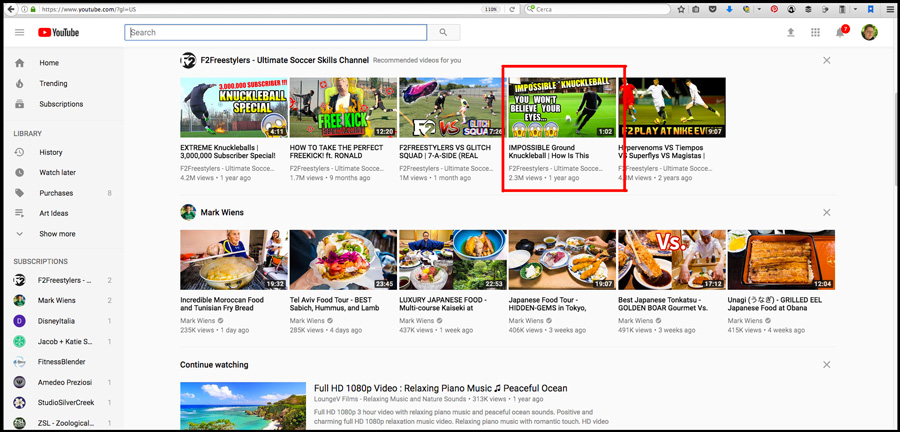Dismiss the Mark Wiens section
This screenshot has width=900, height=432.
point(827,212)
